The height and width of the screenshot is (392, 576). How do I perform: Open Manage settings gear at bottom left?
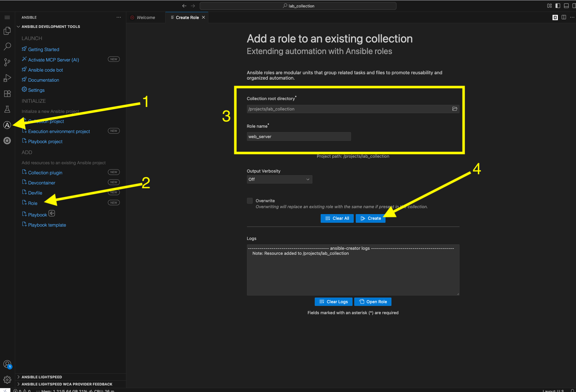(x=7, y=380)
